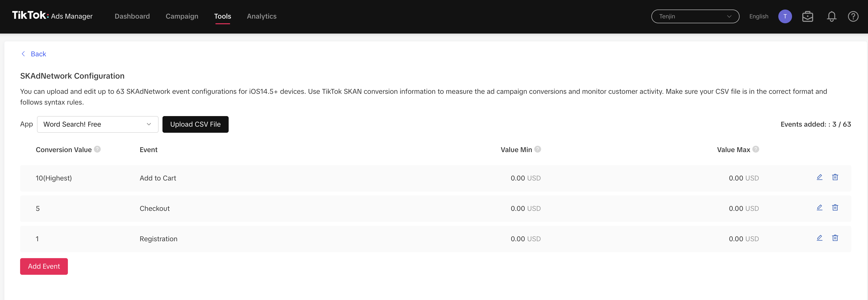The height and width of the screenshot is (300, 868).
Task: Open the notifications bell
Action: click(x=832, y=16)
